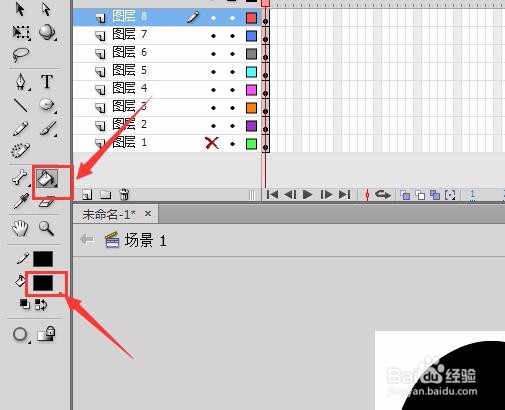Go to first frame

[x=272, y=194]
